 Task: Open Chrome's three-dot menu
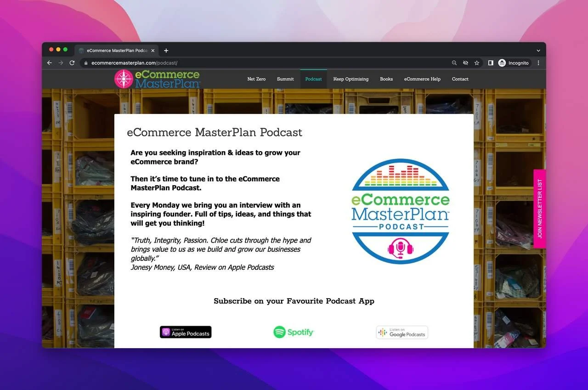[538, 63]
